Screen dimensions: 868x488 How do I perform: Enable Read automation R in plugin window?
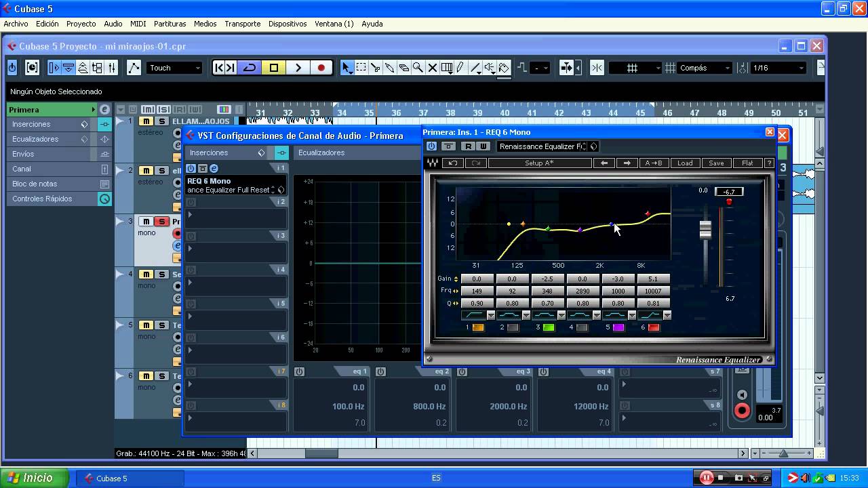[468, 146]
